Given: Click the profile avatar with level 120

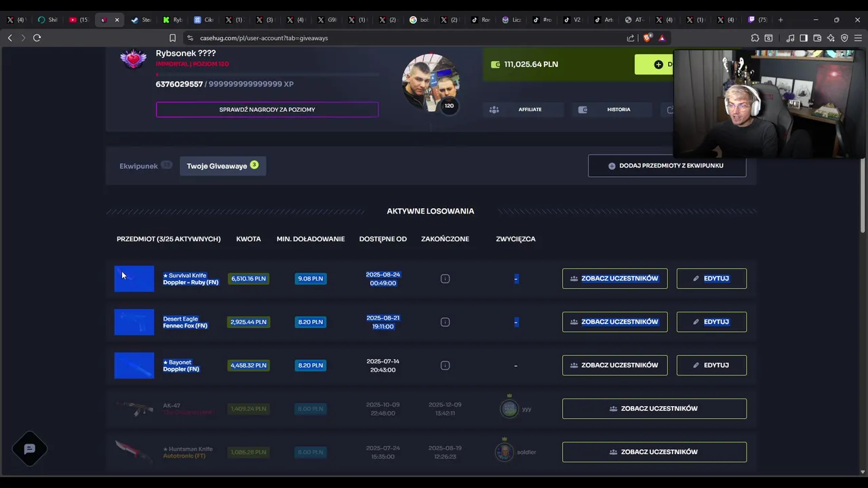Looking at the screenshot, I should [x=431, y=83].
